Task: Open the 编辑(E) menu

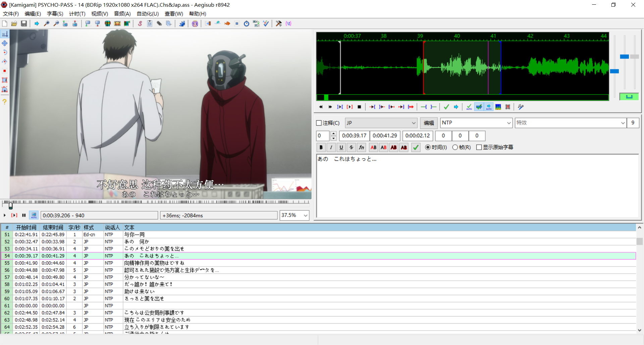Action: pos(33,14)
